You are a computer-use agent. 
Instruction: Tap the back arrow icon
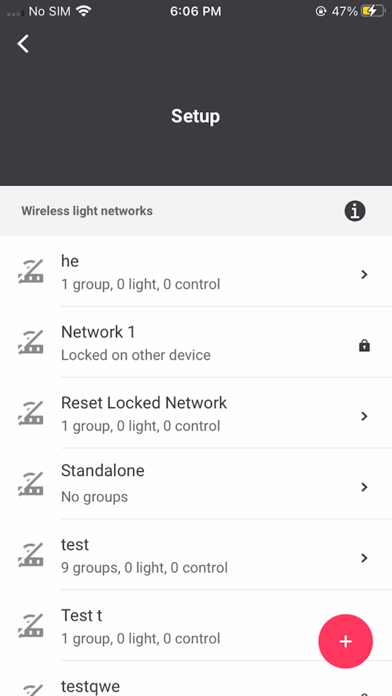point(23,44)
